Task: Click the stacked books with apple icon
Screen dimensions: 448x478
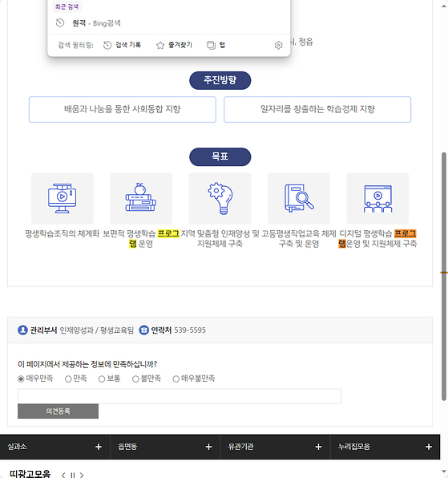Action: pos(141,197)
